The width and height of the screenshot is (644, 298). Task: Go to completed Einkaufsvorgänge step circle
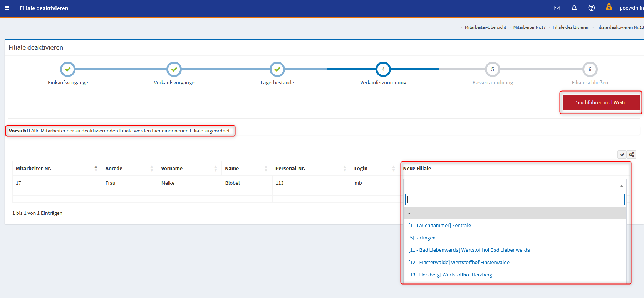[x=68, y=69]
